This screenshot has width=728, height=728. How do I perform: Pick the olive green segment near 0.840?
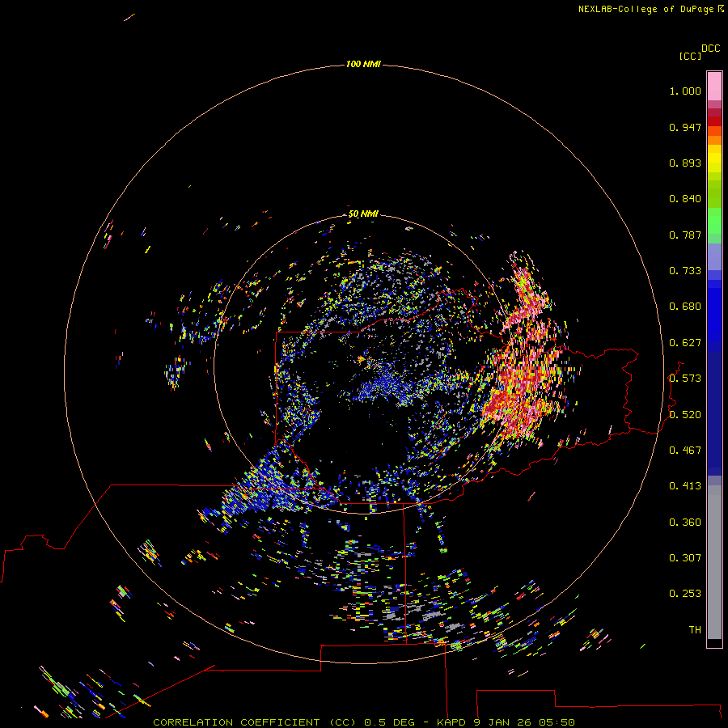click(714, 194)
